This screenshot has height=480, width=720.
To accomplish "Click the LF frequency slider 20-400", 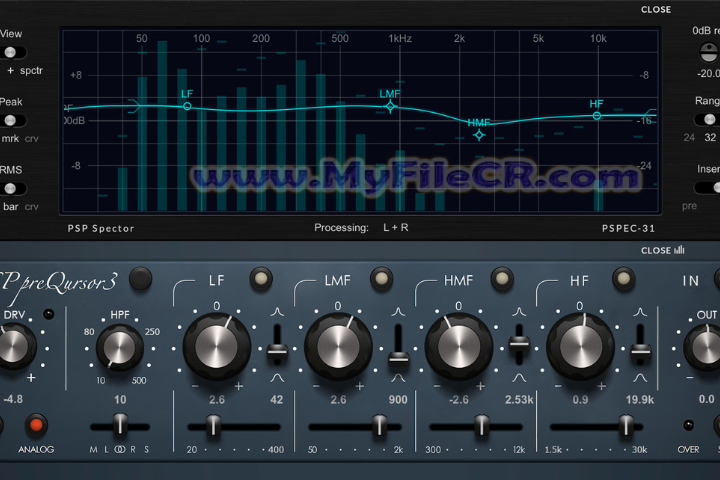I will point(234,427).
